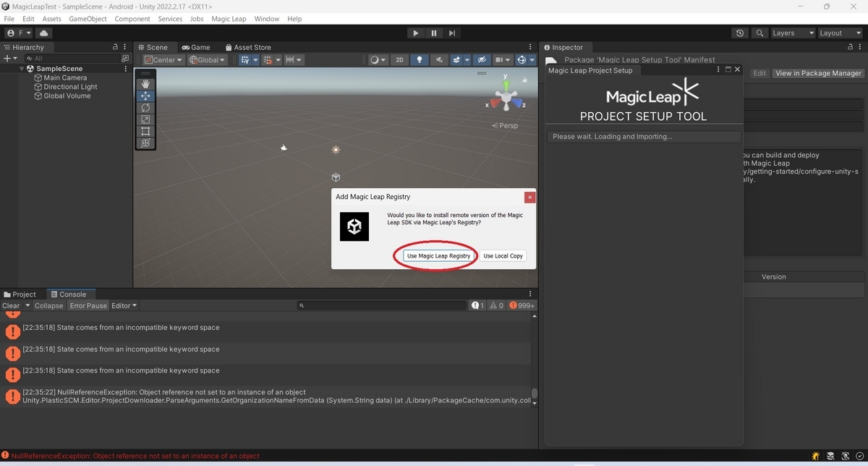Switch to the Project tab
This screenshot has width=868, height=466.
[20, 295]
